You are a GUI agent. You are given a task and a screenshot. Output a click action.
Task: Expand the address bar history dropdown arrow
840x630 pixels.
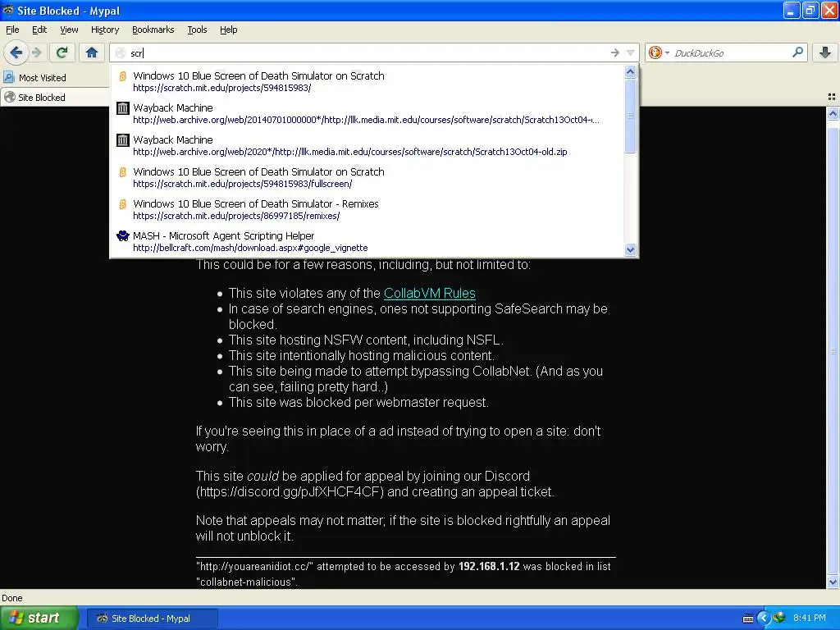(630, 52)
